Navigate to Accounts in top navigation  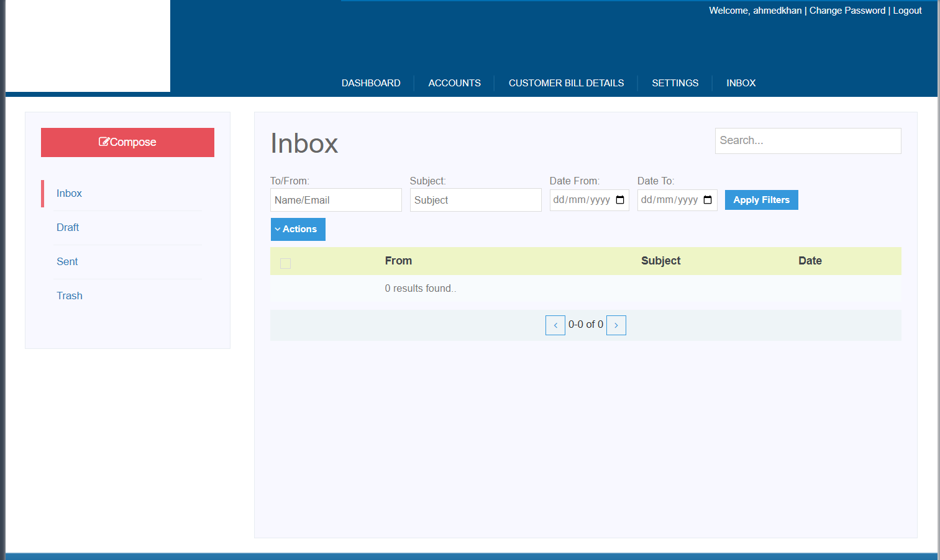pyautogui.click(x=454, y=83)
